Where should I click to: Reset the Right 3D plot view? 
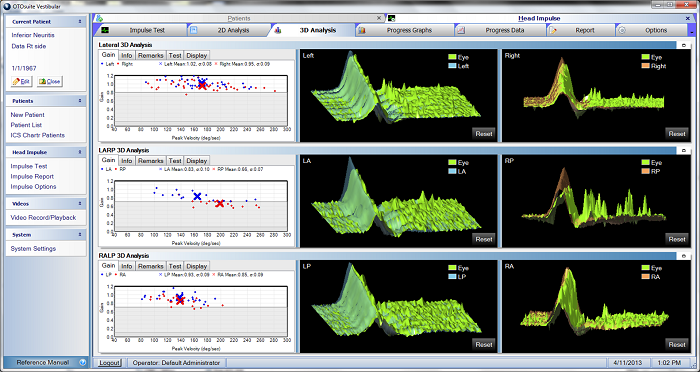click(676, 134)
